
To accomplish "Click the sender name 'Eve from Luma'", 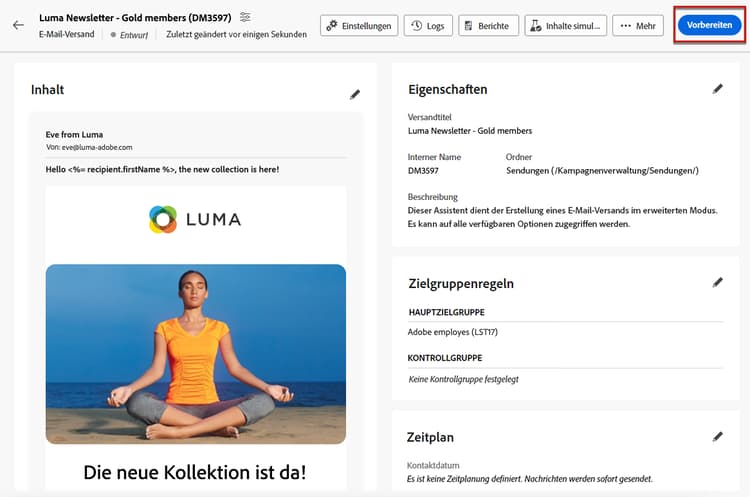I will (x=74, y=134).
